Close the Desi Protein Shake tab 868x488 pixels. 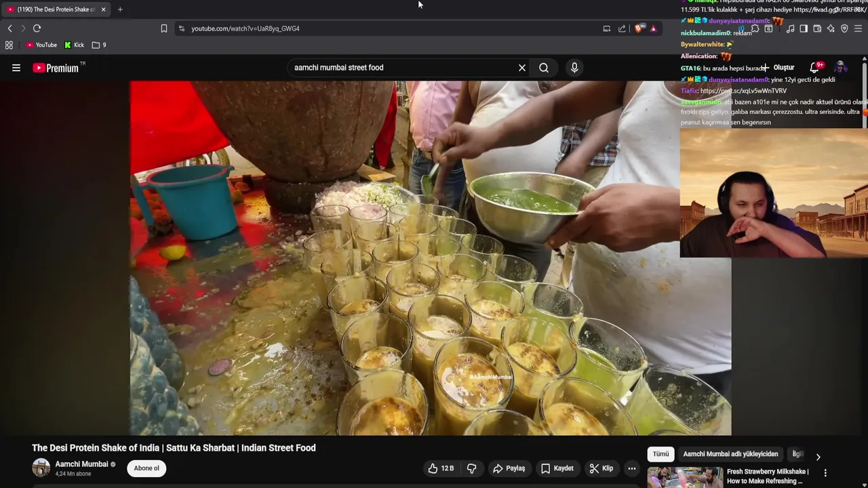[x=103, y=9]
